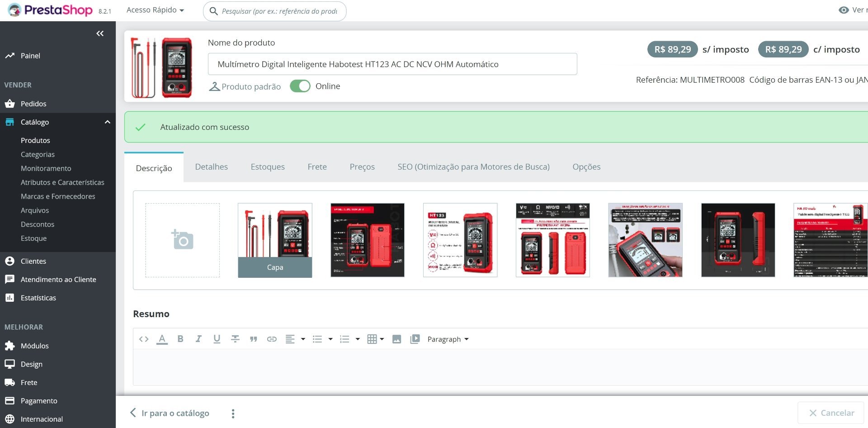The image size is (868, 428).
Task: Open table insert dropdown
Action: 376,339
